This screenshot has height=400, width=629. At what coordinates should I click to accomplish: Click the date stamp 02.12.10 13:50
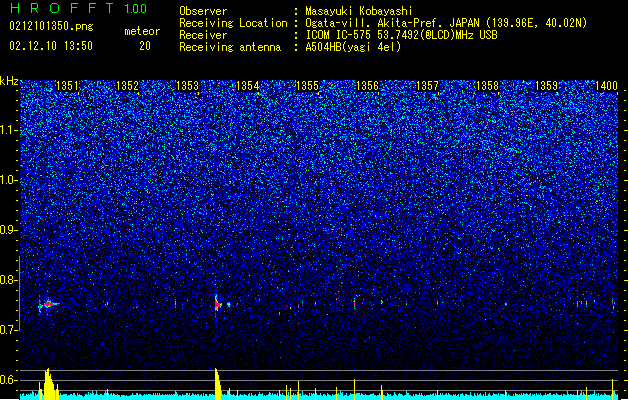(x=51, y=46)
